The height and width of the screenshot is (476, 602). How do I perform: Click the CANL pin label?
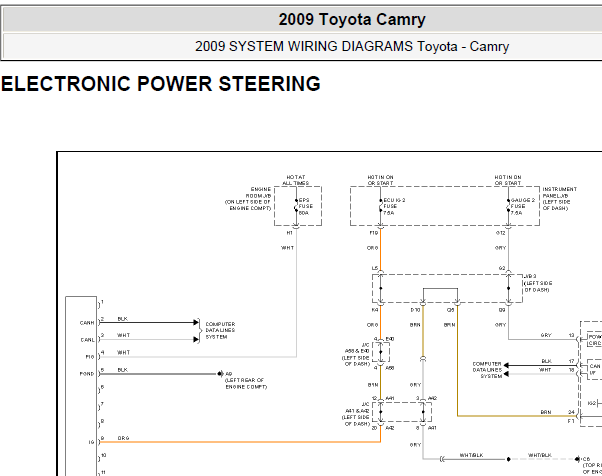[87, 340]
